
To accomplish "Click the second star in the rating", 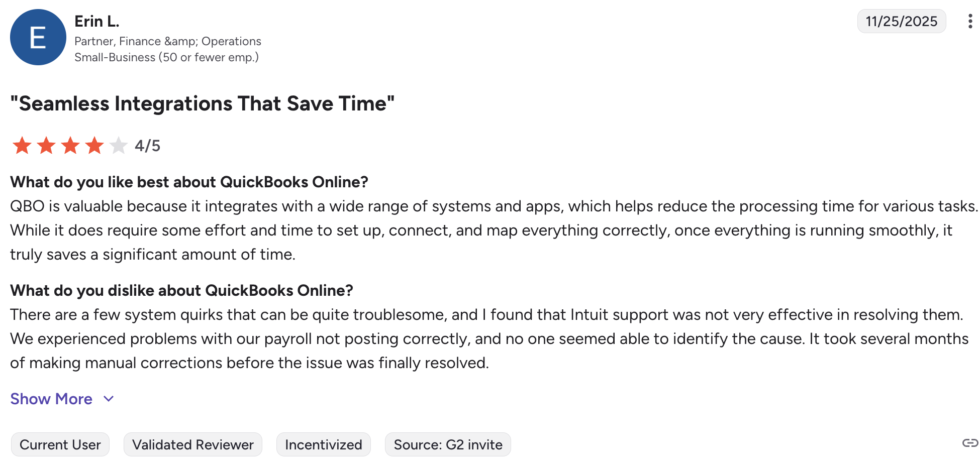I will [x=46, y=145].
